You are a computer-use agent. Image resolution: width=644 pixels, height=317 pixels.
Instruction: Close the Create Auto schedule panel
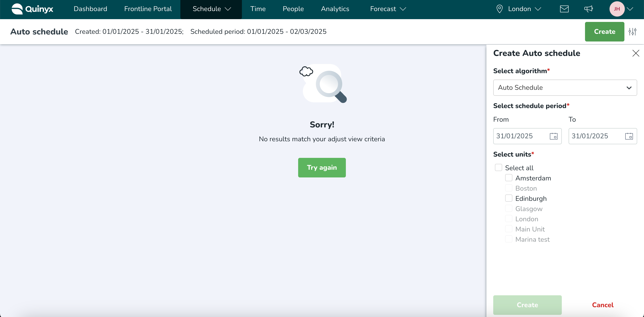pyautogui.click(x=636, y=53)
